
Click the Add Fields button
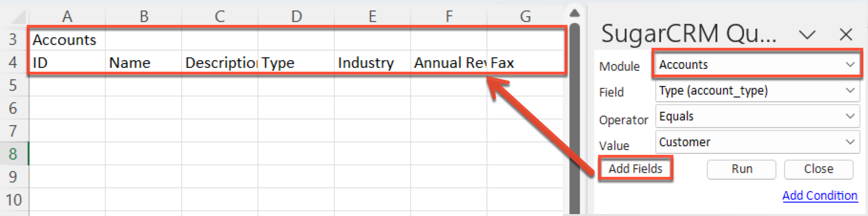tap(635, 169)
